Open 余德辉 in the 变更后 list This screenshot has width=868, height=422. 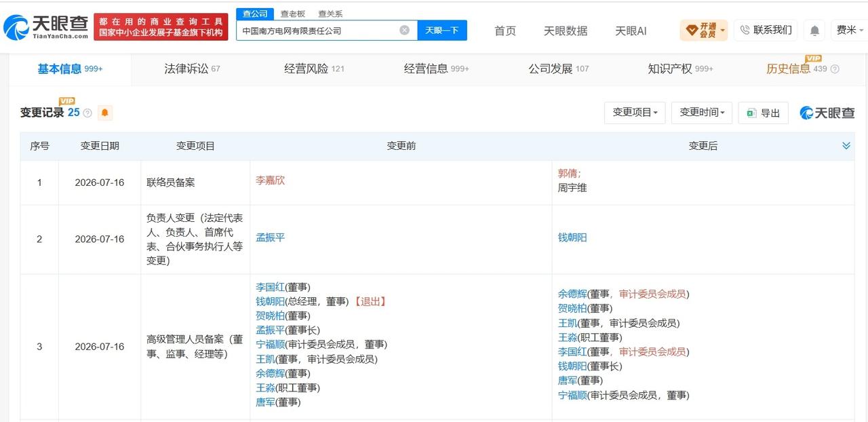coord(572,294)
